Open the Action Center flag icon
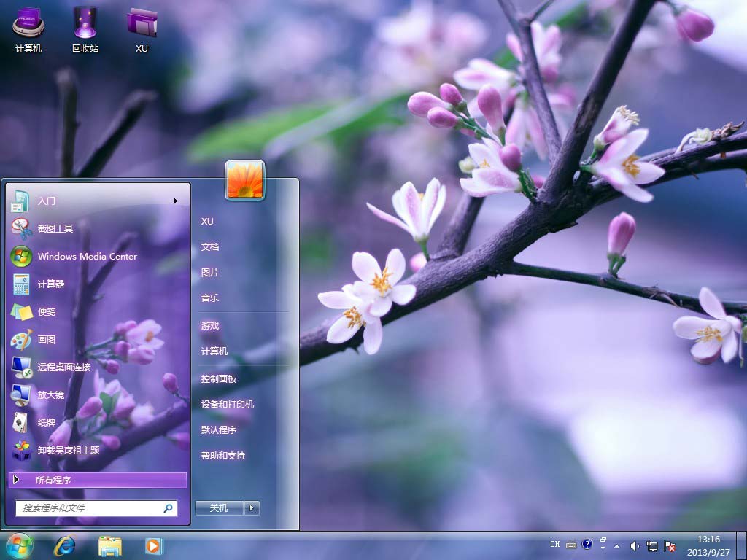Screen dimensions: 747x560 pos(669,545)
